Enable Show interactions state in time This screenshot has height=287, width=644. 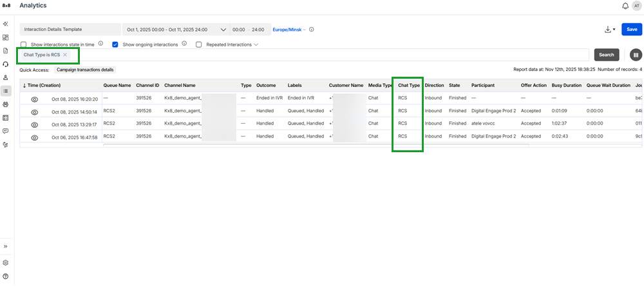[x=24, y=45]
